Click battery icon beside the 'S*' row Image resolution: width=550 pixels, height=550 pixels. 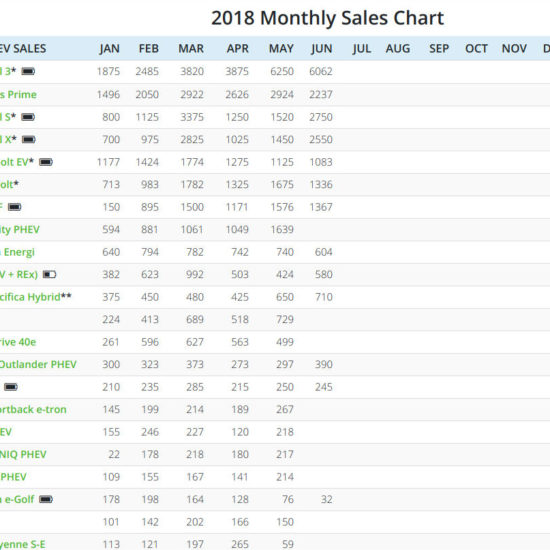tap(28, 117)
